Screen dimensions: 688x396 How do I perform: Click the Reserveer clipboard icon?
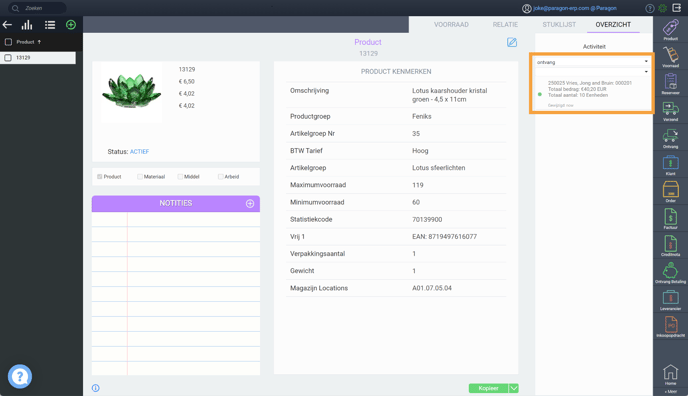point(670,84)
